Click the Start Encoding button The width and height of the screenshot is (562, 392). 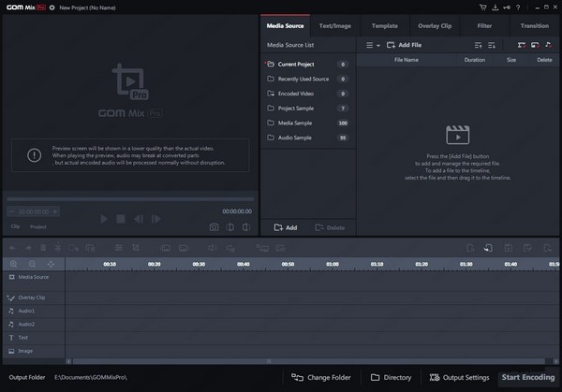(x=529, y=377)
